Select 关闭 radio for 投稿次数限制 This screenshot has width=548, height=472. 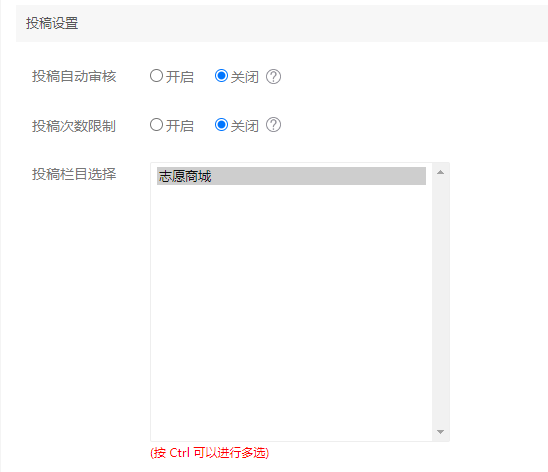[222, 125]
